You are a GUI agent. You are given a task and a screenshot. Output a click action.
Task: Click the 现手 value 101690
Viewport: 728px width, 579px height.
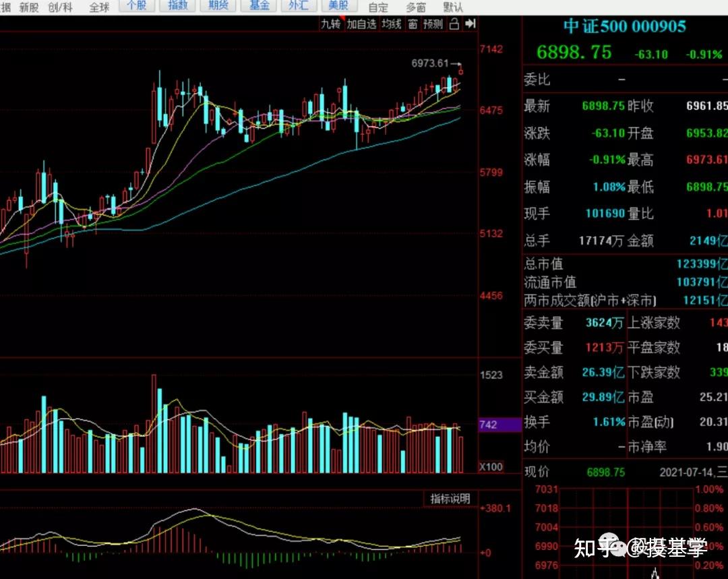(x=605, y=214)
